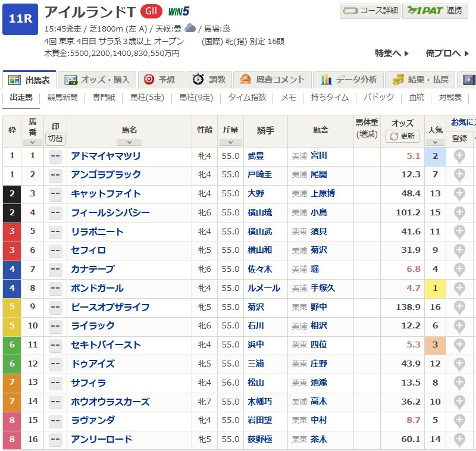Open the タイム指数 sub-menu item
Viewport: 476px width, 451px height.
click(x=247, y=97)
